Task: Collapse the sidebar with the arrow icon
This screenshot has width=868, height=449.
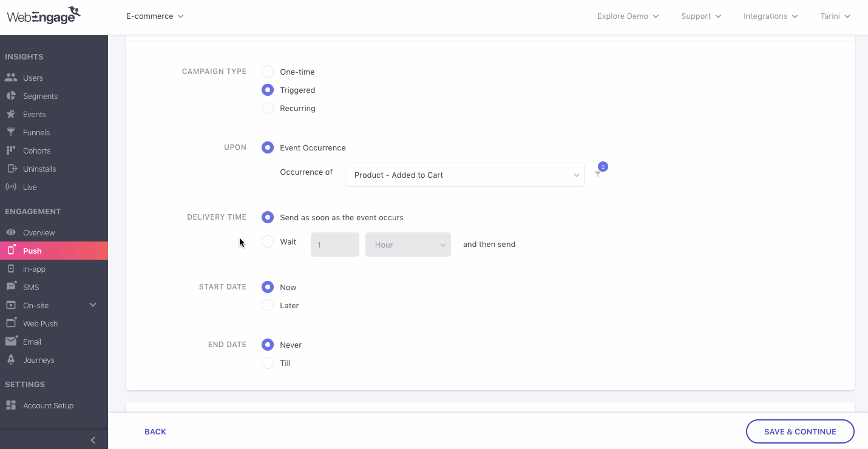Action: [x=93, y=440]
